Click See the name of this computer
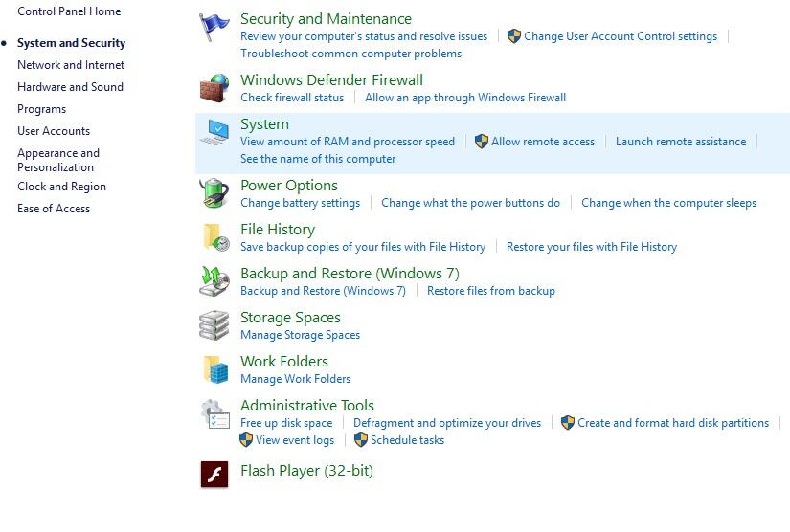This screenshot has width=790, height=532. coord(318,159)
